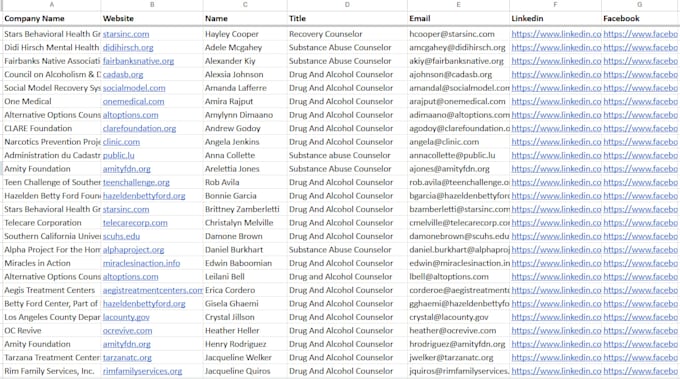680x379 pixels.
Task: Open Adele Mcgahey's Facebook link
Action: point(641,47)
